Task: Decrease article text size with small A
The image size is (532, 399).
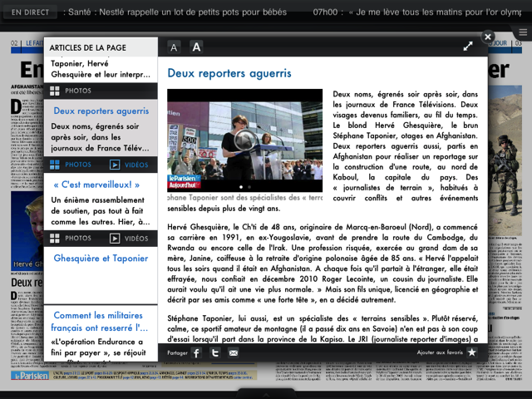Action: click(174, 47)
